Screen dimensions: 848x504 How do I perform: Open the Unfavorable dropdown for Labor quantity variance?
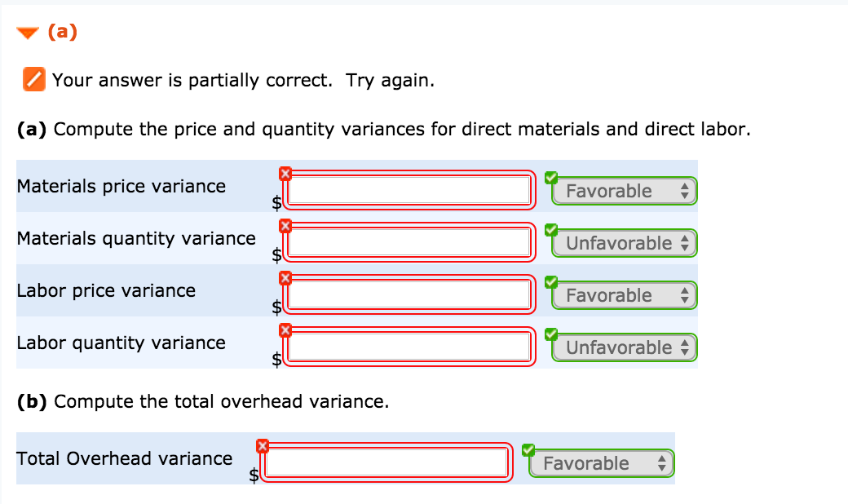click(624, 347)
